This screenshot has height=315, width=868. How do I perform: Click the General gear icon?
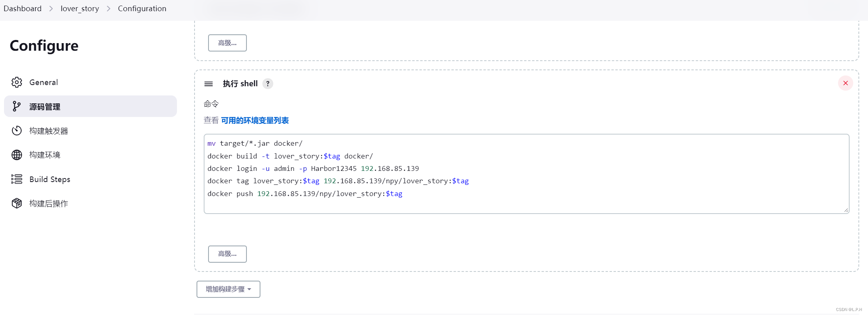(17, 82)
